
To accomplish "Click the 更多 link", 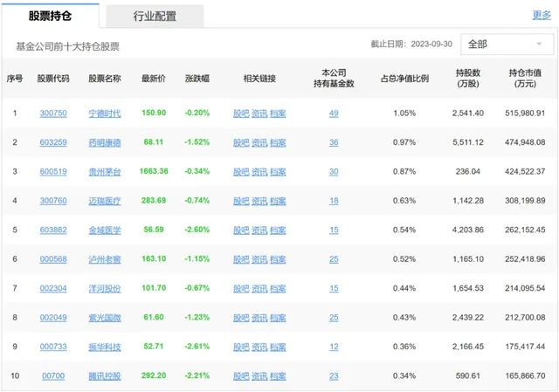I will [x=542, y=15].
